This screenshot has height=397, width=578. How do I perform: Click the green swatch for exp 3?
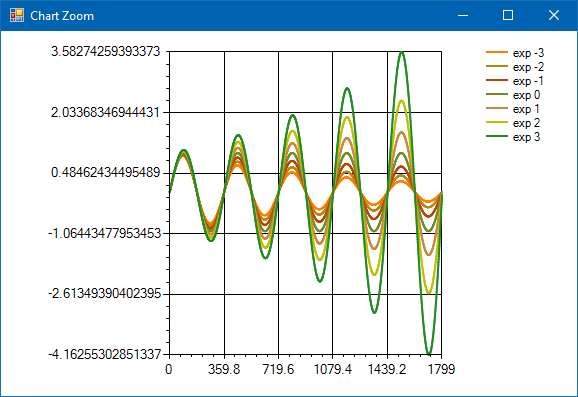click(x=497, y=136)
